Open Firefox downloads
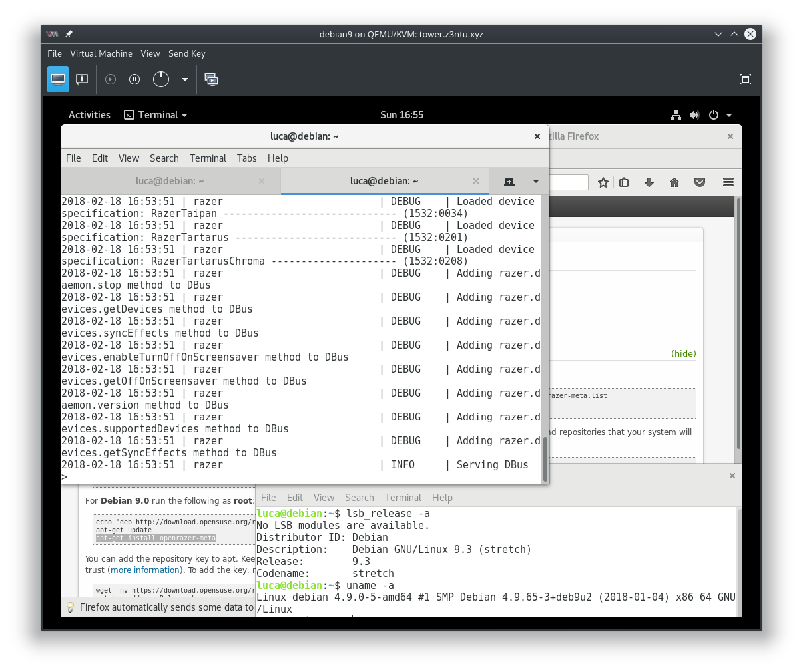This screenshot has width=803, height=672. (649, 182)
